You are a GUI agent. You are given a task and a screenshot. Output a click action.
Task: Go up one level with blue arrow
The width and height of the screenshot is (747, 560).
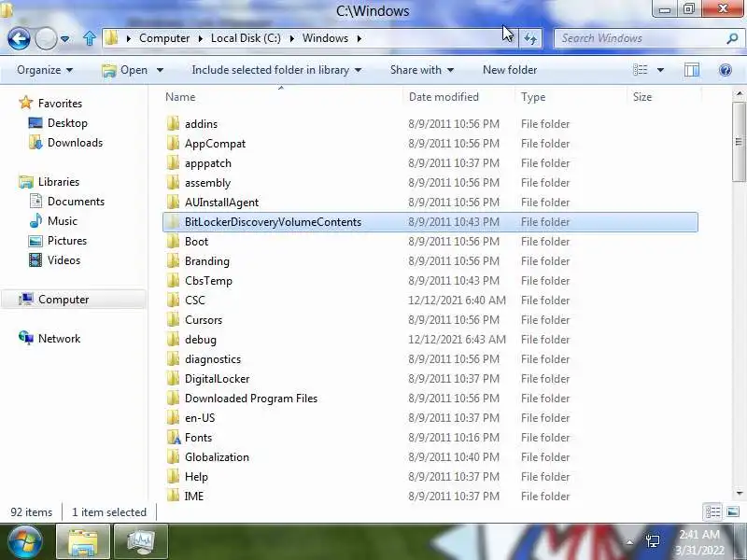coord(89,38)
